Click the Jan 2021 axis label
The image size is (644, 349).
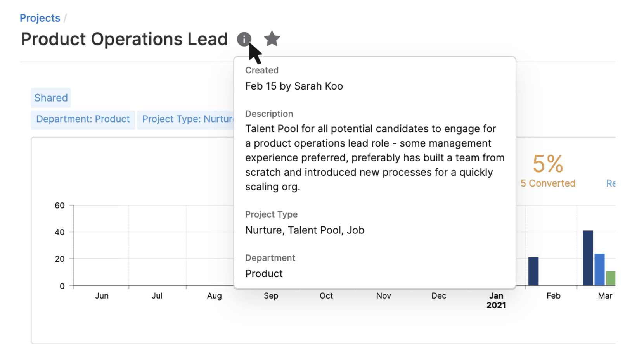[x=496, y=300]
